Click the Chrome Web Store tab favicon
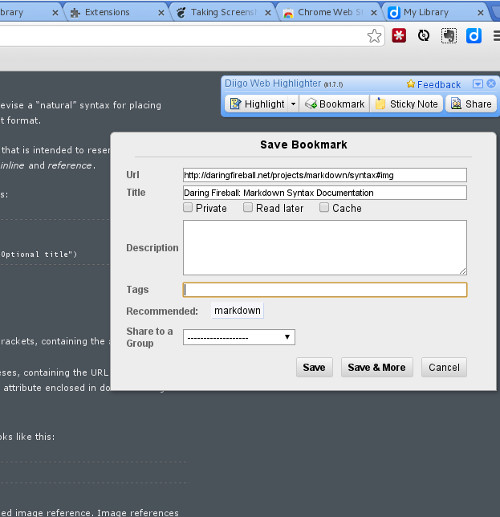Viewport: 500px width, 517px height. (288, 13)
